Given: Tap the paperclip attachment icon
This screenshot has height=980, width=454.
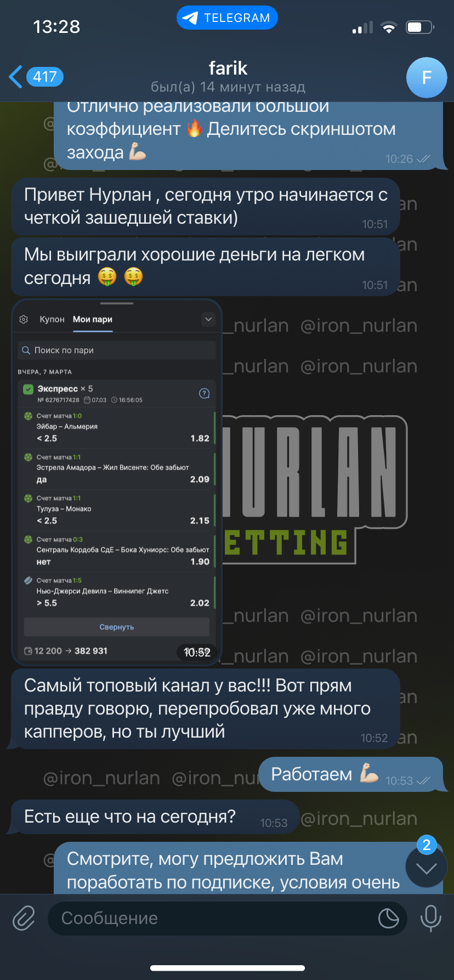Looking at the screenshot, I should click(x=24, y=917).
